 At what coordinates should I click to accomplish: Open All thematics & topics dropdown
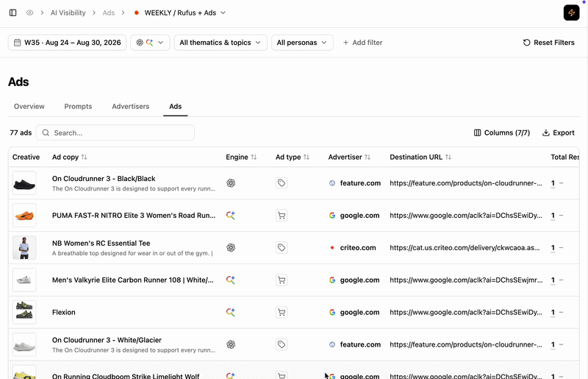coord(220,43)
